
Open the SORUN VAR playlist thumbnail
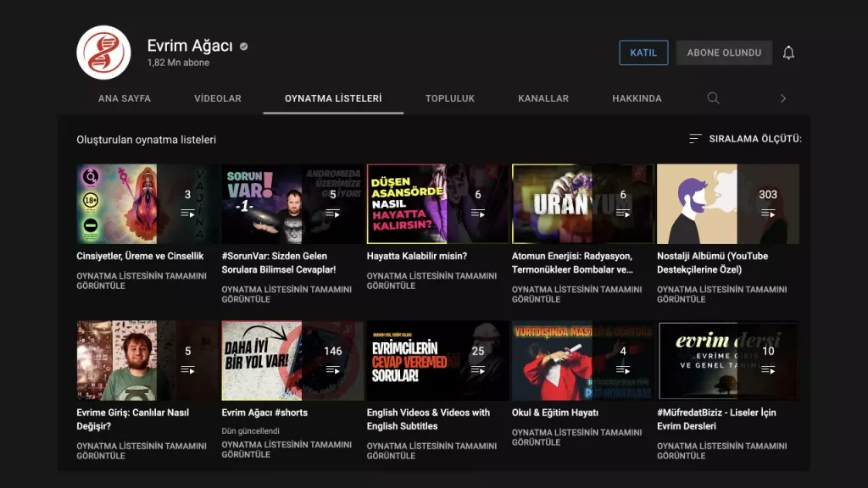tap(292, 203)
